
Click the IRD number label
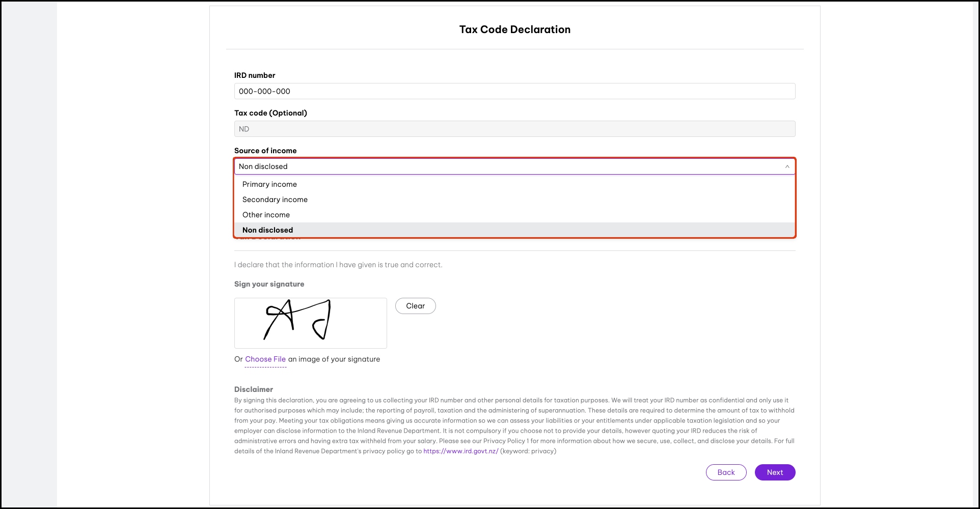[255, 75]
